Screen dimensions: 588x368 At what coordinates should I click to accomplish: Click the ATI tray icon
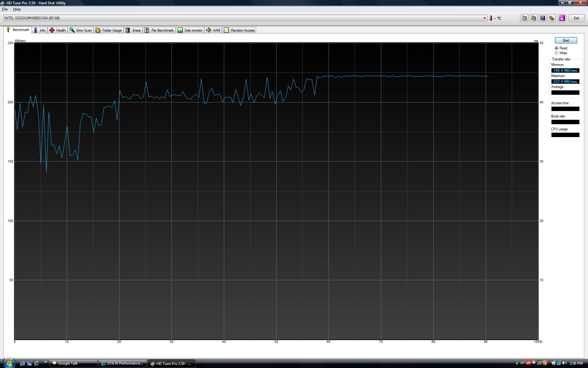(x=528, y=363)
